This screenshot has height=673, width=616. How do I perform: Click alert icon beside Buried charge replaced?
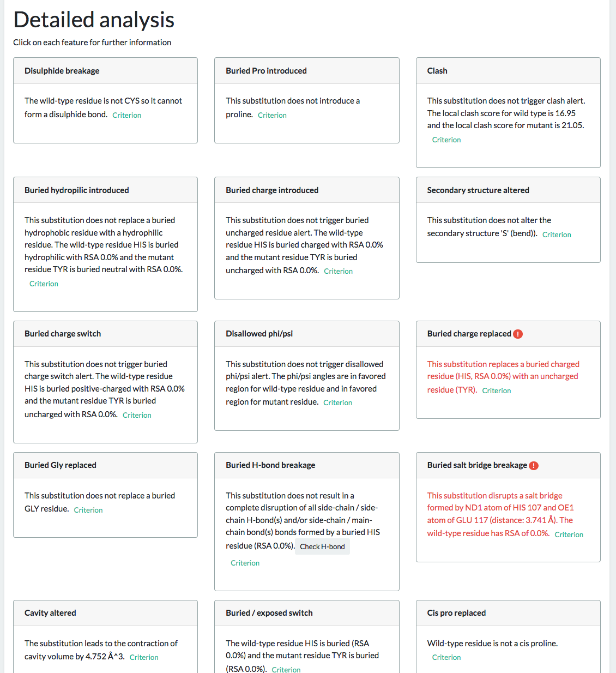518,334
